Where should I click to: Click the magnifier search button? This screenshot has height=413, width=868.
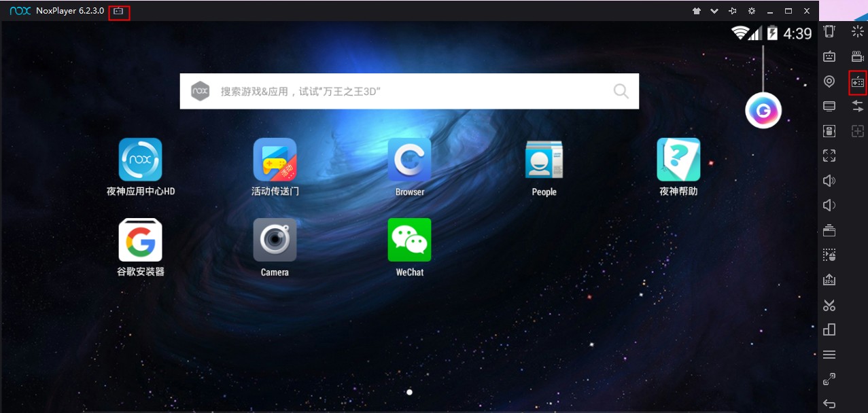[x=621, y=91]
